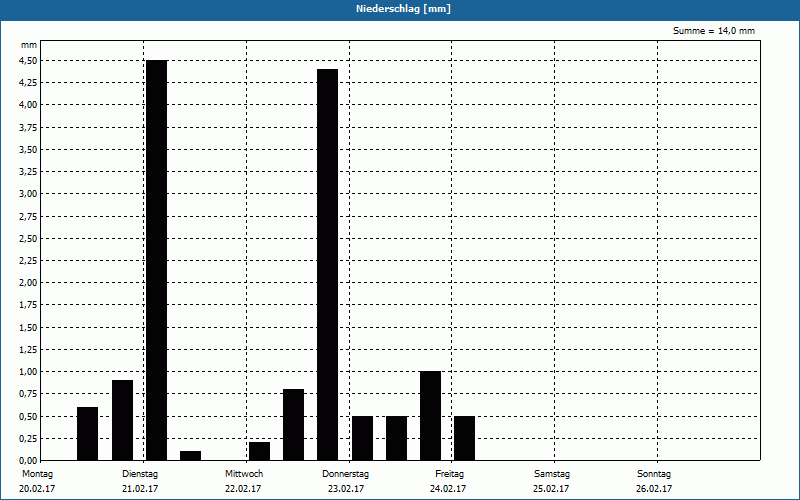The image size is (800, 500).
Task: Click Wednesday's 0,80 mm precipitation bar
Action: tap(293, 425)
